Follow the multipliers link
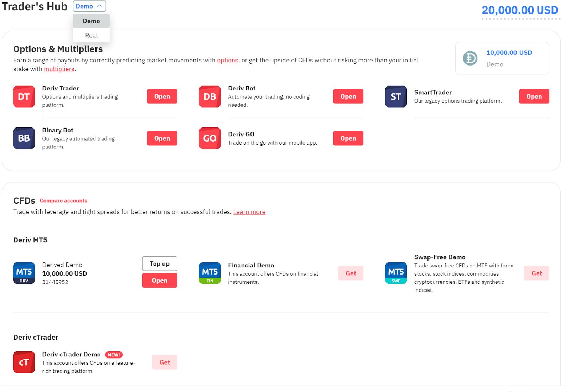Image resolution: width=570 pixels, height=392 pixels. [59, 69]
